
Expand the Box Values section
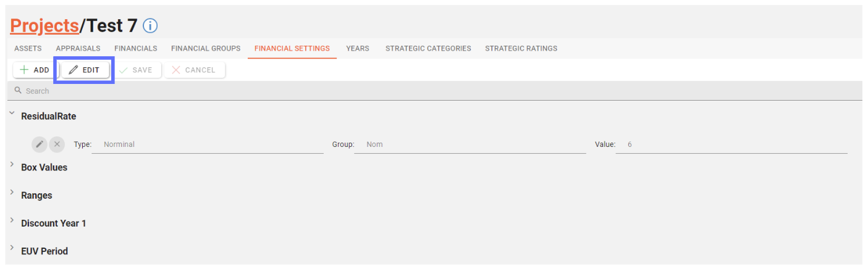coord(12,164)
